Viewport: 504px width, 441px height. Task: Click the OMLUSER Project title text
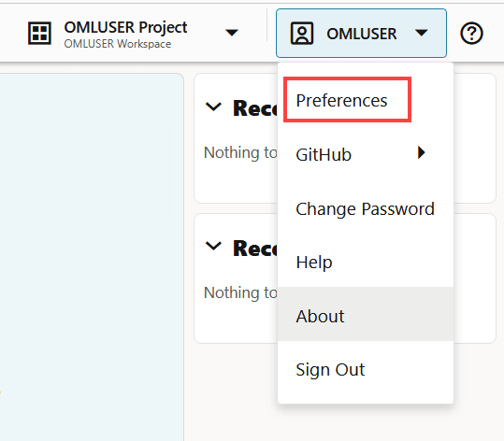click(x=125, y=28)
